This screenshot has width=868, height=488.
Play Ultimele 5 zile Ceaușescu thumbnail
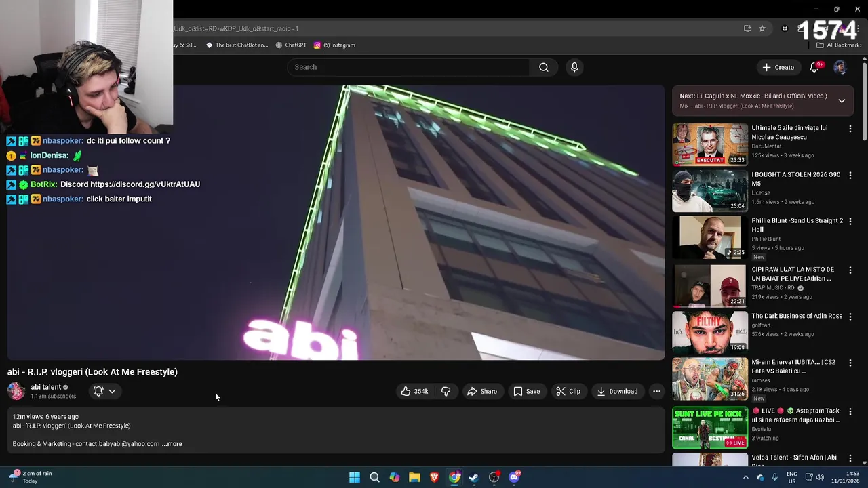tap(710, 144)
